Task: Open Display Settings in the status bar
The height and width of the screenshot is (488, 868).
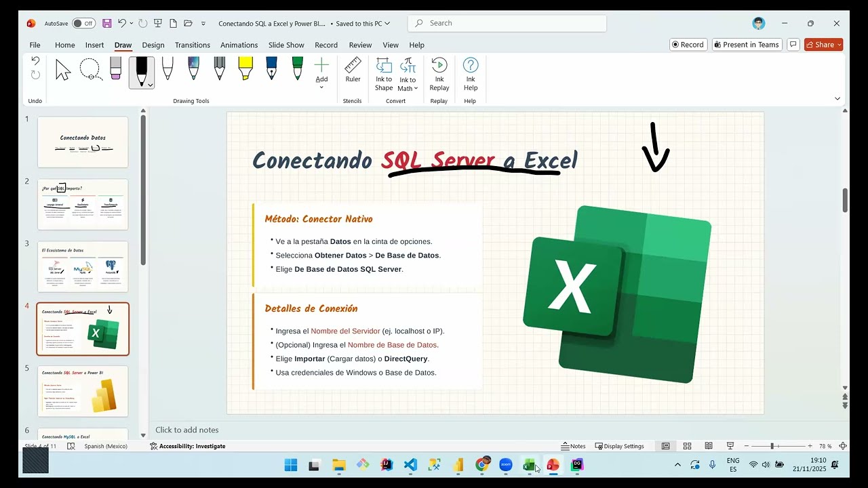Action: 619,446
